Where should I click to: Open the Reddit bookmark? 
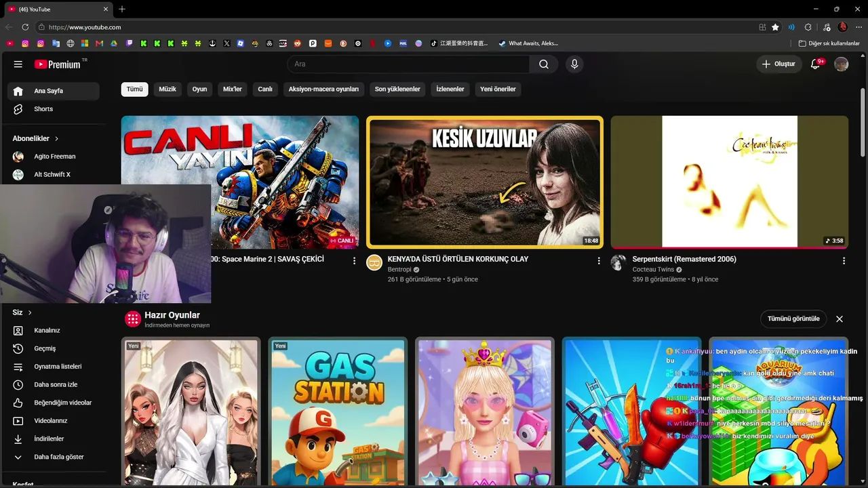coord(297,43)
